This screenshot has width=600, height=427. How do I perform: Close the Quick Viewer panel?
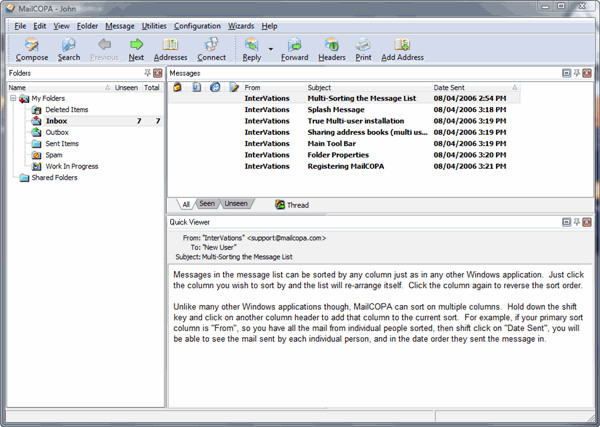pos(587,222)
